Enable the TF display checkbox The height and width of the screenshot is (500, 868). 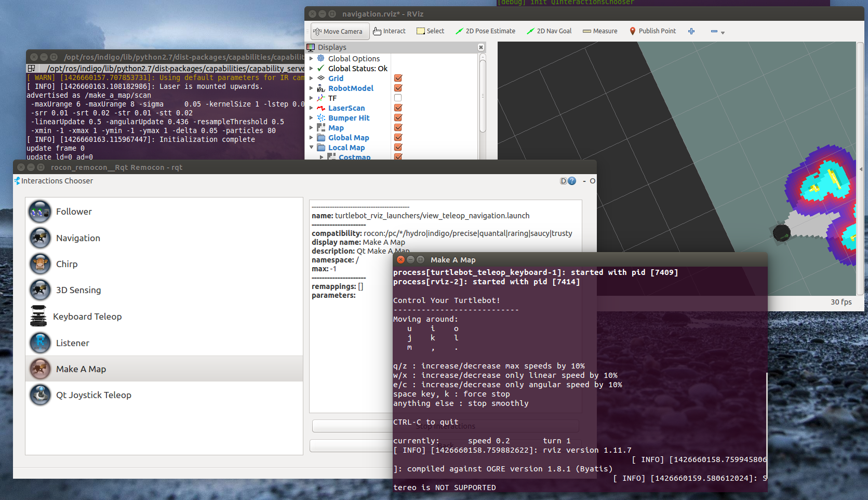[x=398, y=98]
